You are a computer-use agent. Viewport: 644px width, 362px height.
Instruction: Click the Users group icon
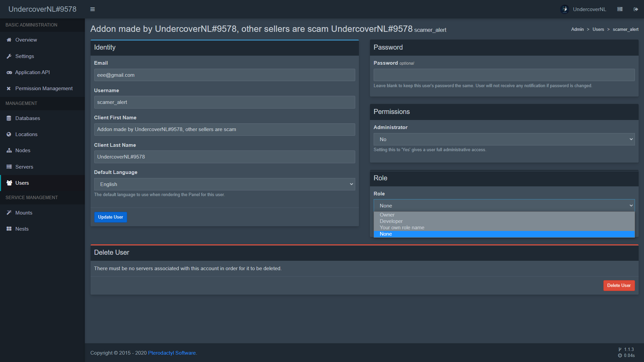(x=9, y=183)
